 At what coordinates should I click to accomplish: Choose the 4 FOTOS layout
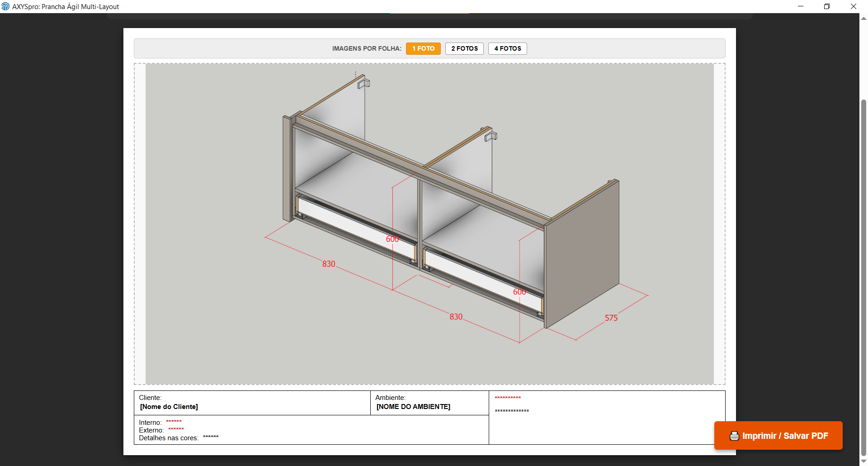point(508,48)
